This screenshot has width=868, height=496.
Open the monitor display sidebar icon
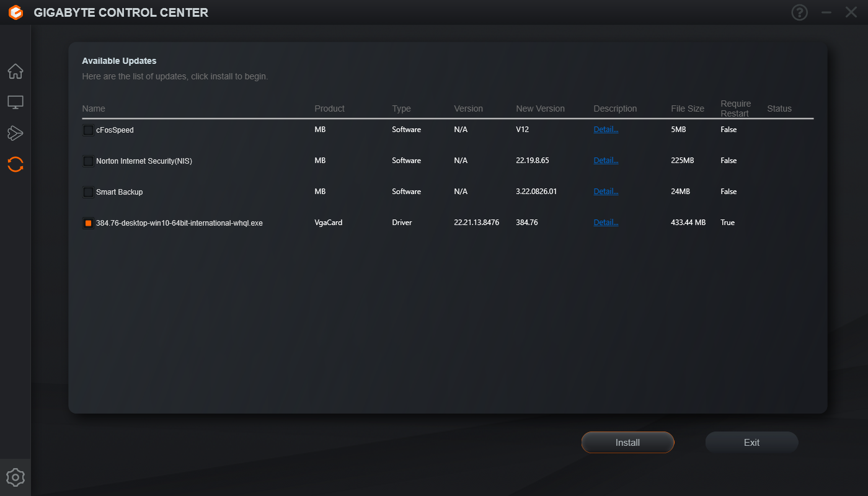coord(15,102)
